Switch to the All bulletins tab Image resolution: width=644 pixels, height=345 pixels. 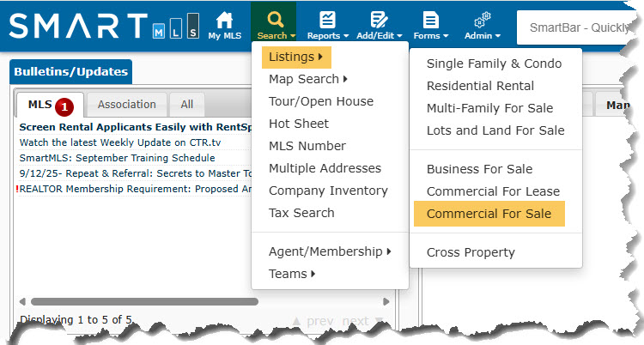tap(187, 105)
